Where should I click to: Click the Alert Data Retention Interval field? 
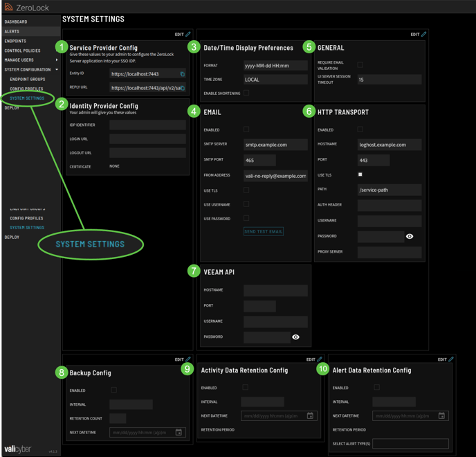[x=394, y=402]
